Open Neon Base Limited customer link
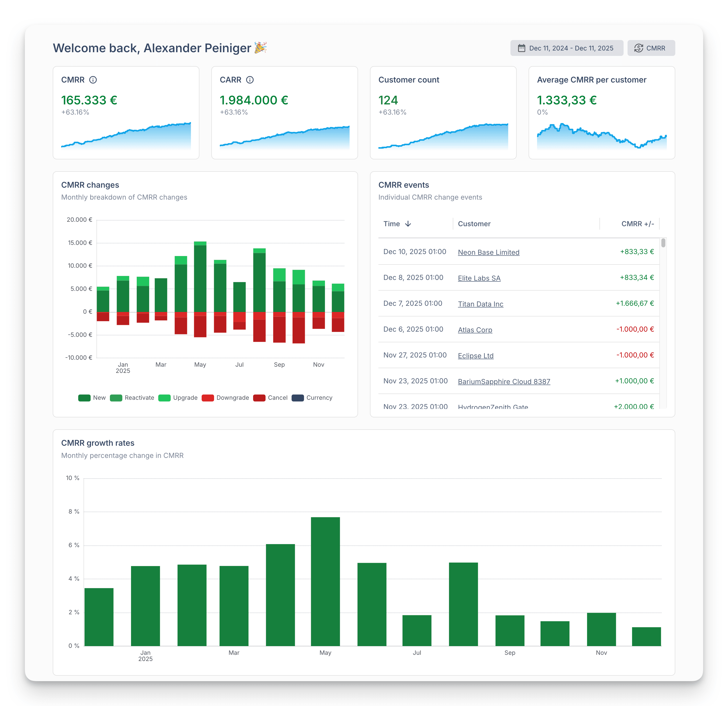The height and width of the screenshot is (706, 728). point(488,253)
